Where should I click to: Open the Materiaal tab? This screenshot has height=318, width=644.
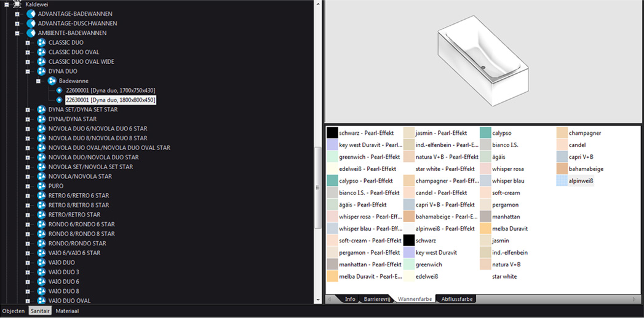67,311
